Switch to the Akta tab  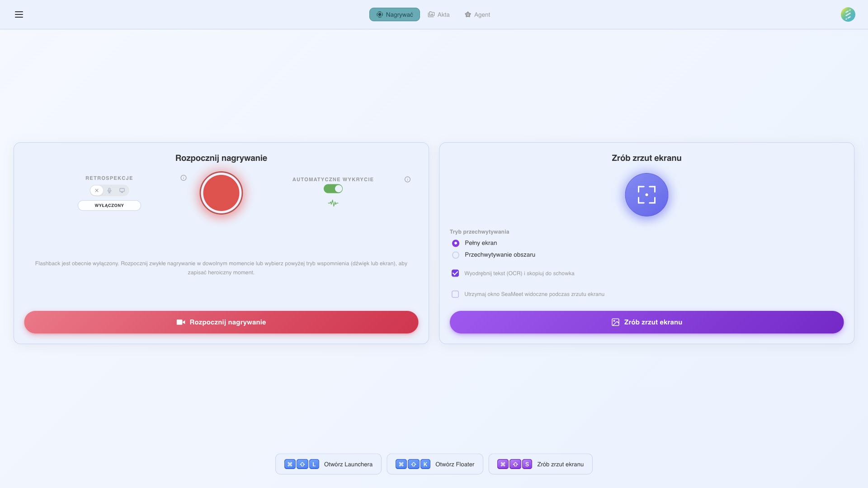click(439, 14)
